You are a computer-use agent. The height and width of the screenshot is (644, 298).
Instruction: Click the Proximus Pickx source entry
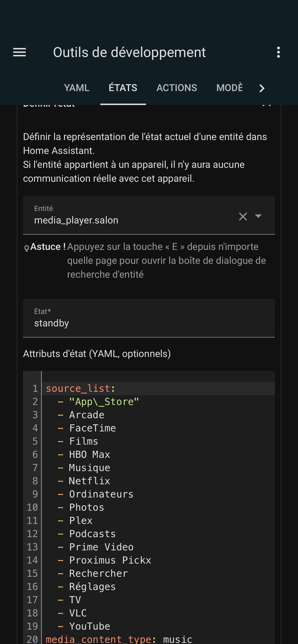tap(110, 560)
